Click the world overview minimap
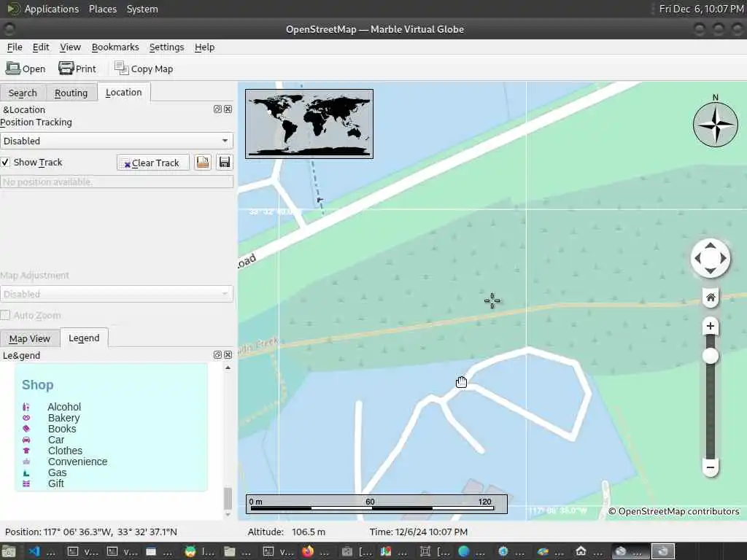747x560 pixels. tap(309, 124)
